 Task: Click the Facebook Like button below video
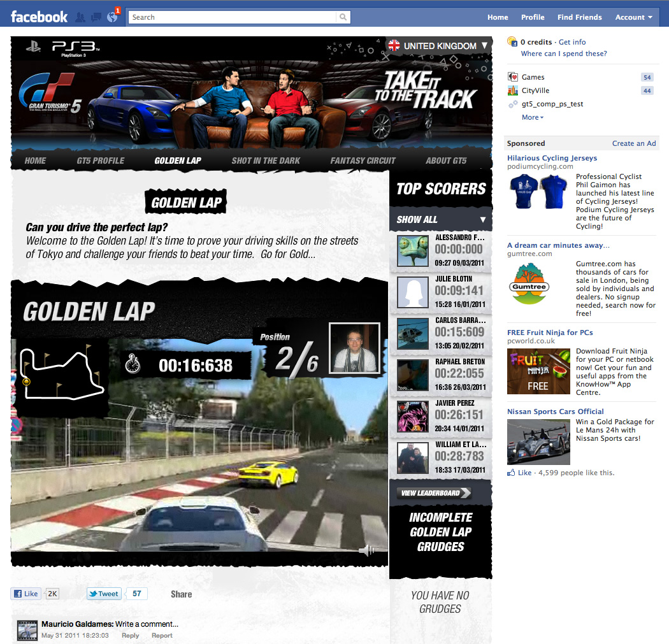(25, 594)
